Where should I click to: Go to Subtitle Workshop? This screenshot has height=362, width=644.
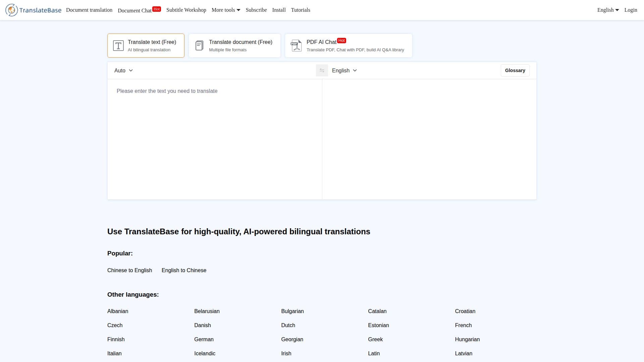[186, 10]
